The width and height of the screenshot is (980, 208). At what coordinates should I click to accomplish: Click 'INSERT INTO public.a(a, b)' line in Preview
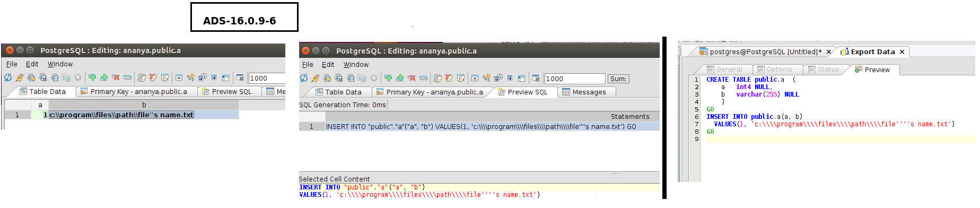click(x=754, y=117)
